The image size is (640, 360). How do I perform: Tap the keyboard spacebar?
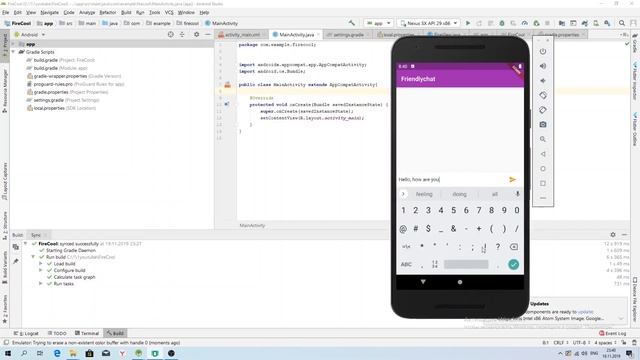[x=466, y=264]
